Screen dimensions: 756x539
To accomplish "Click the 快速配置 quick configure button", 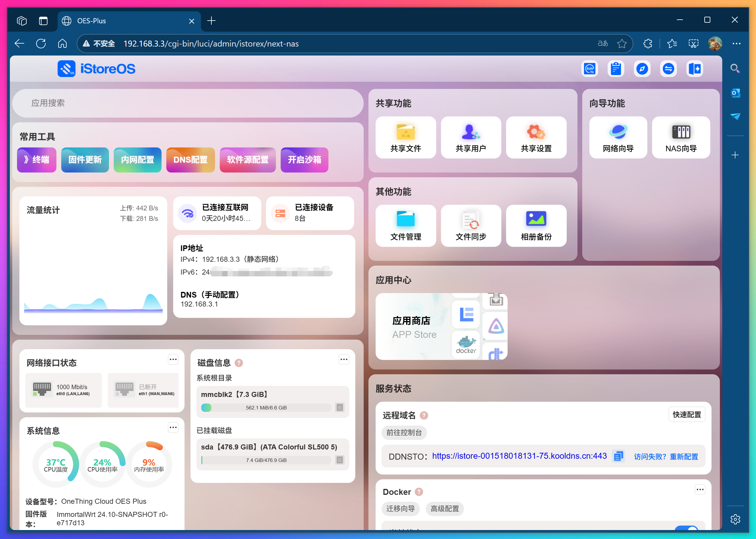I will (x=687, y=414).
